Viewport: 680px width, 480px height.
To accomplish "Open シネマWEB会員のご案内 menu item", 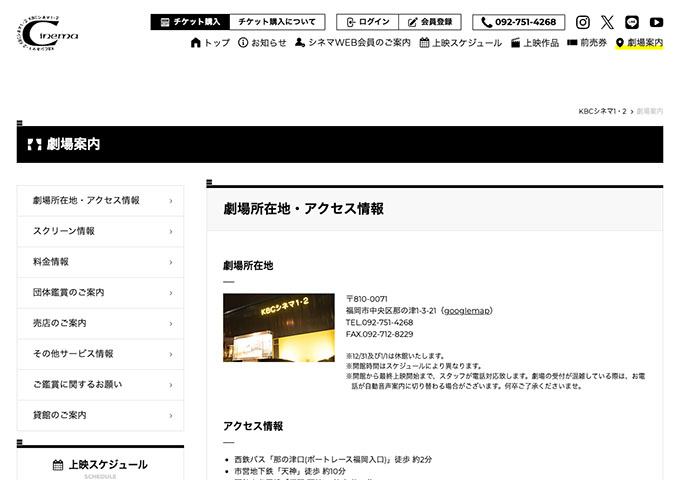I will click(x=353, y=42).
